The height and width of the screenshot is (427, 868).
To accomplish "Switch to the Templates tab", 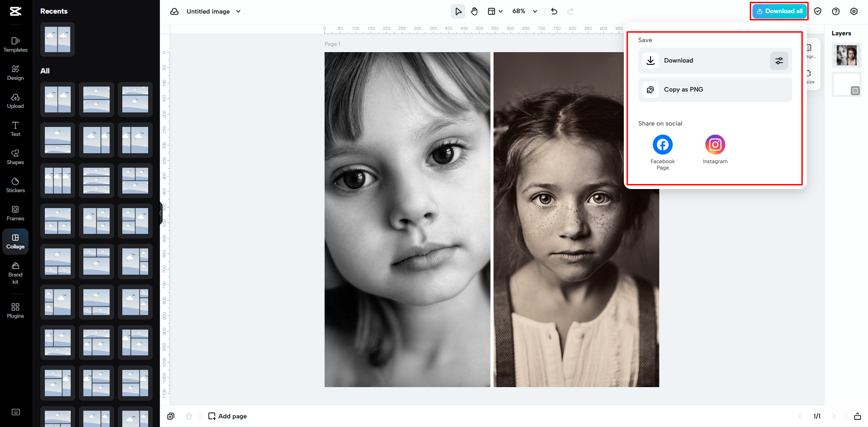I will tap(15, 44).
